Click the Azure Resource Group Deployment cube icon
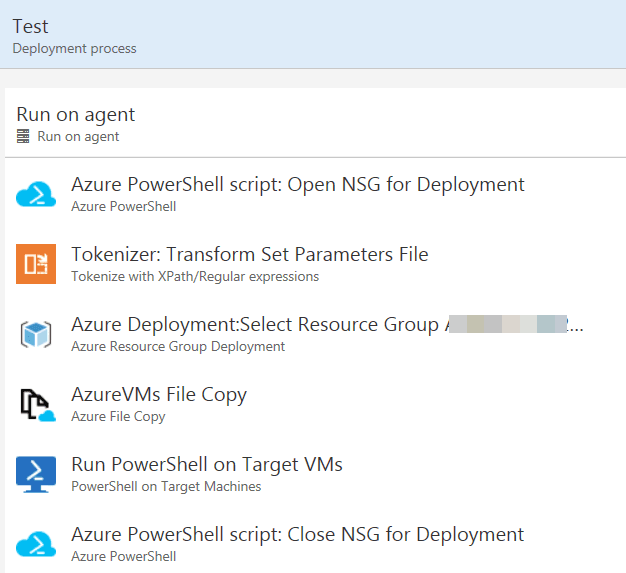This screenshot has width=626, height=573. (x=36, y=334)
